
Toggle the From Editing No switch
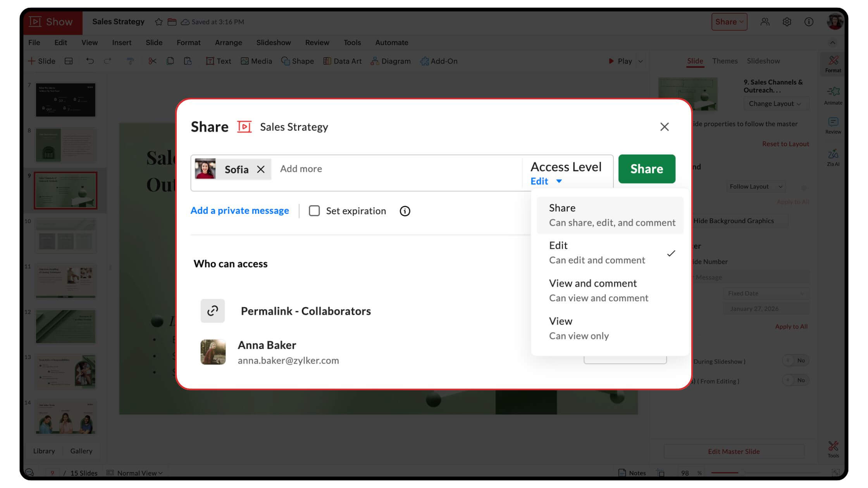point(795,380)
